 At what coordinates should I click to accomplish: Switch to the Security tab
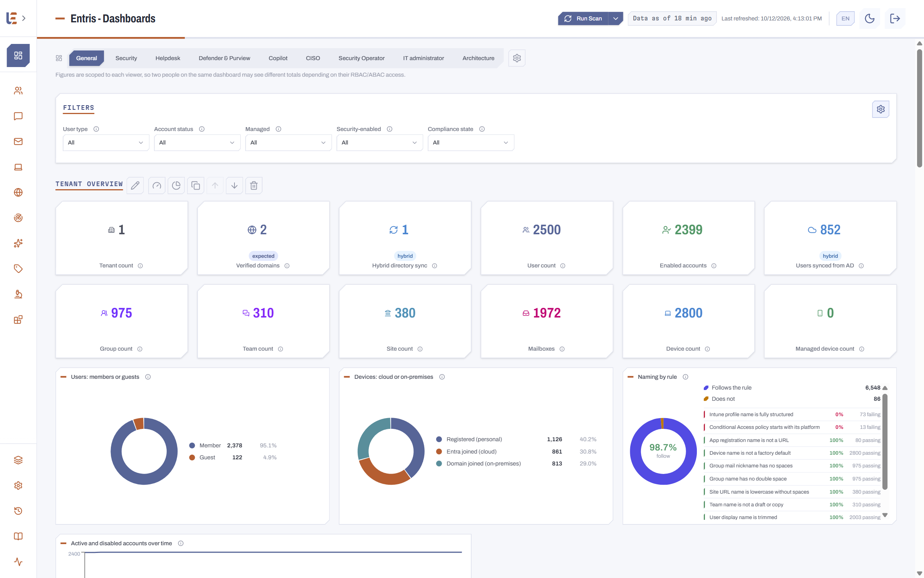[x=126, y=58]
